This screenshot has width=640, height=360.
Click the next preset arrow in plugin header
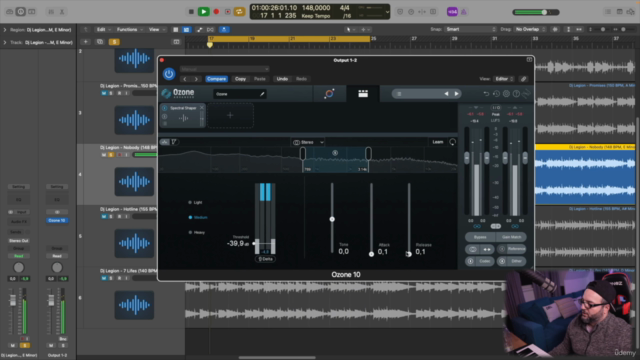click(196, 79)
